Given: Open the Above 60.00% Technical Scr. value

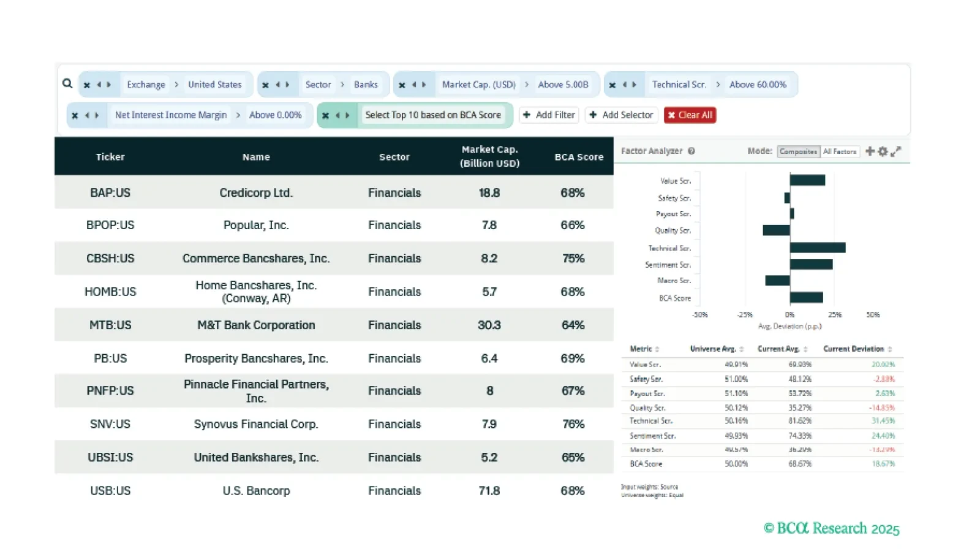Looking at the screenshot, I should coord(758,85).
